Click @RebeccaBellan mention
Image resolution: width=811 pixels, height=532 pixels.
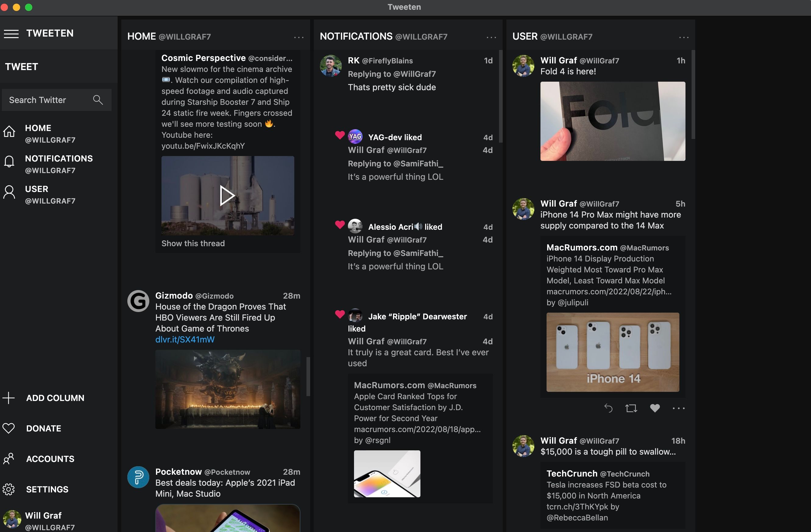point(577,517)
